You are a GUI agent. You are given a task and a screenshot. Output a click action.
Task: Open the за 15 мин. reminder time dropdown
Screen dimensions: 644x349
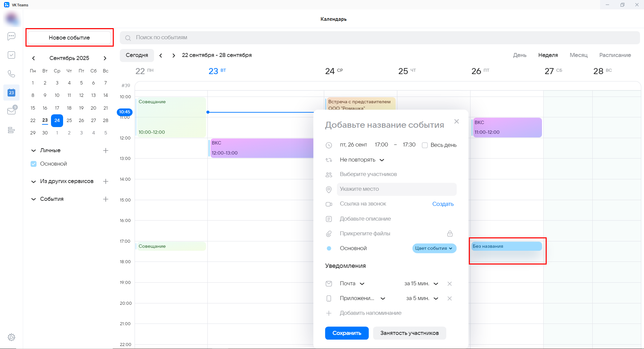tap(421, 284)
